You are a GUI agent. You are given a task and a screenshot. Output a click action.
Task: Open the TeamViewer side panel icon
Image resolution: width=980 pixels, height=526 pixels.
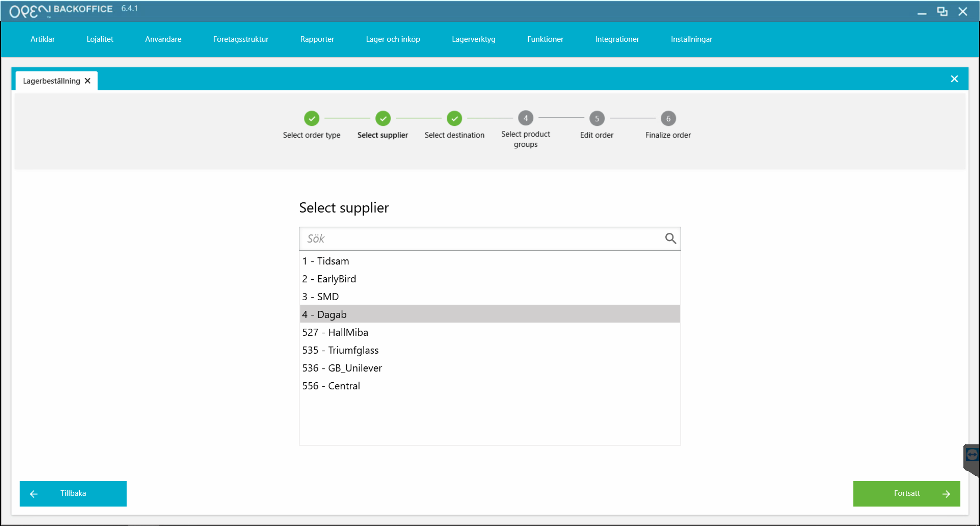point(972,455)
